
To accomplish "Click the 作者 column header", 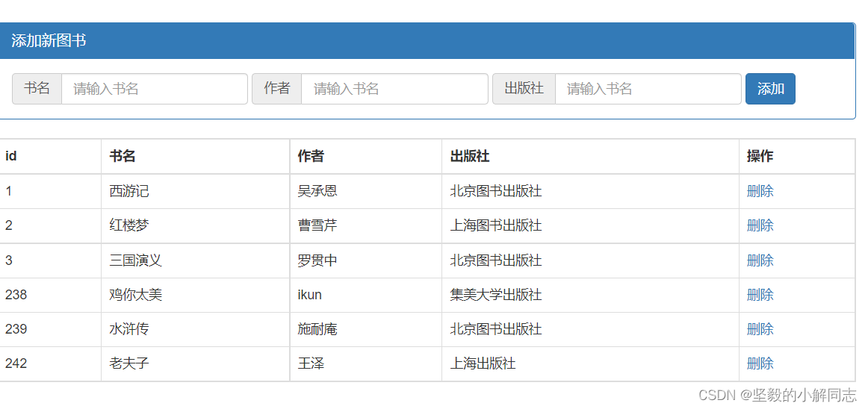I will click(x=366, y=156).
